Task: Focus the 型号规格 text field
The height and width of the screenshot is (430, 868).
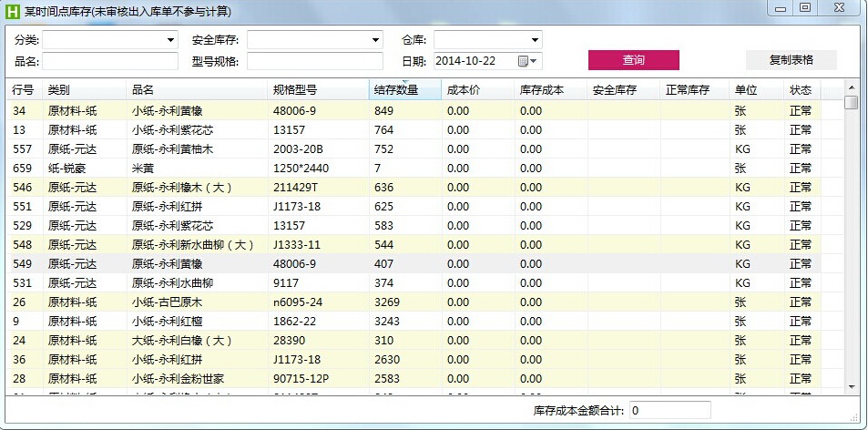Action: (314, 61)
